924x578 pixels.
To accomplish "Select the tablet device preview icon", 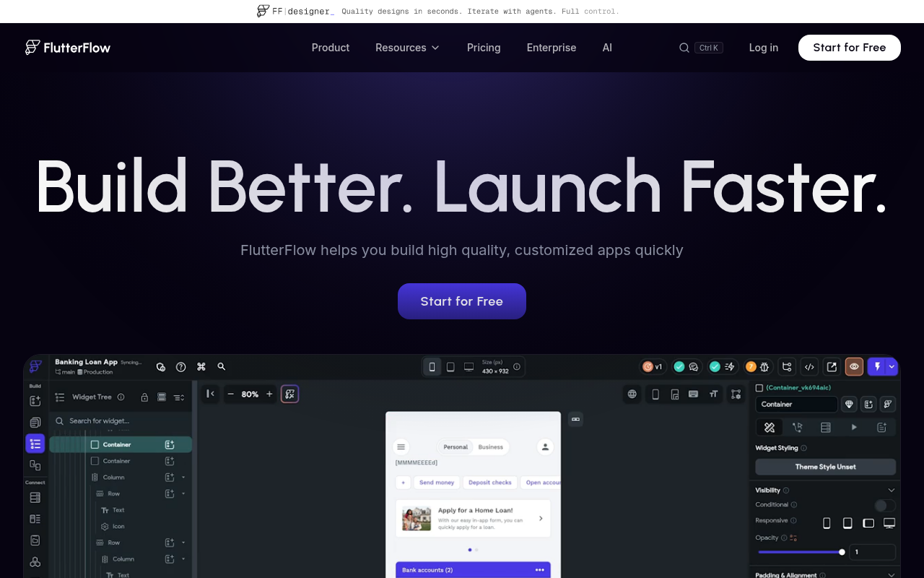I will point(450,367).
